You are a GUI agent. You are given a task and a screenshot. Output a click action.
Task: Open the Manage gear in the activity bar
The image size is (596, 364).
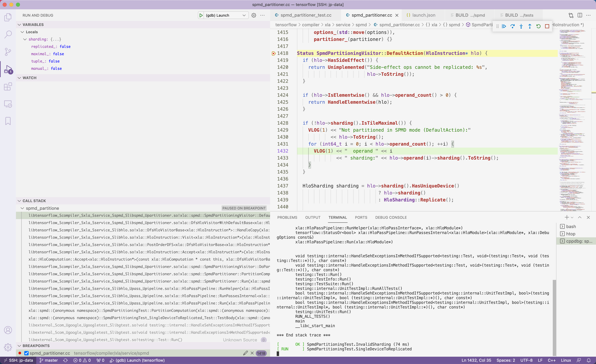(8, 347)
